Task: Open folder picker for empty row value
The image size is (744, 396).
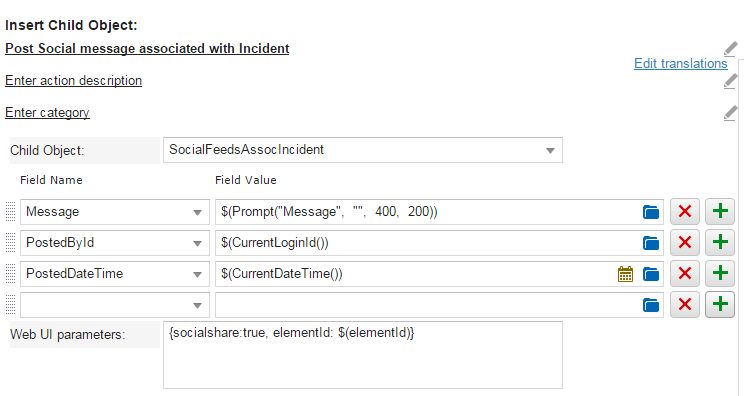Action: point(651,305)
